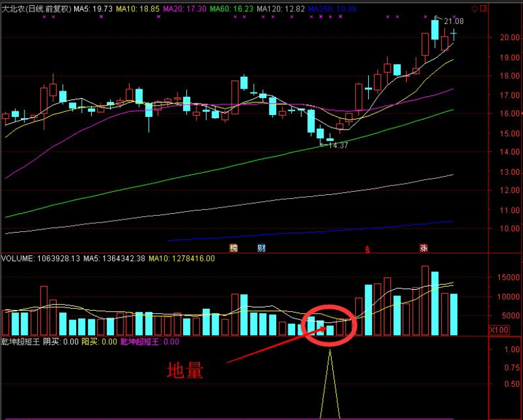Open the 财 financial marker below the chart
Screen dimensions: 523x420
click(262, 248)
